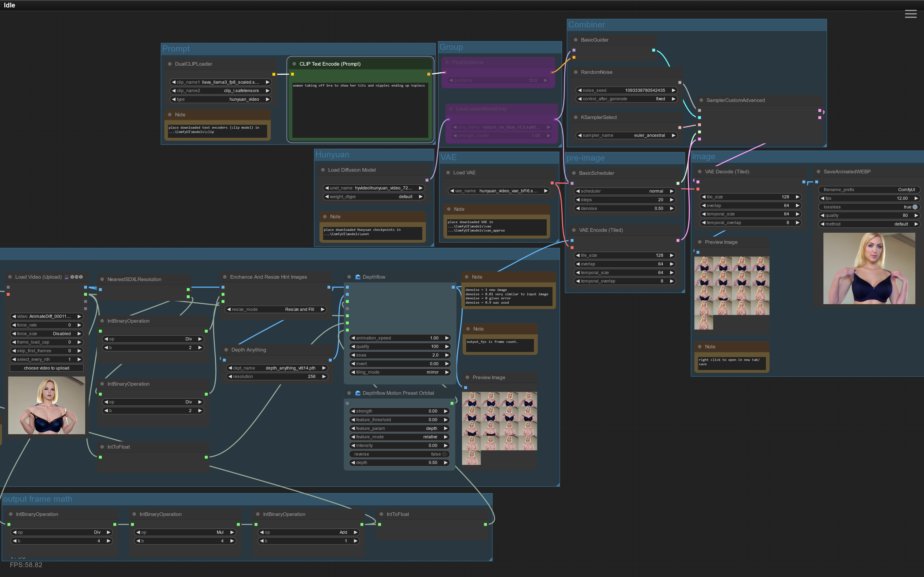The width and height of the screenshot is (924, 577).
Task: Click the VHS badge on Load Video node
Action: [x=76, y=277]
